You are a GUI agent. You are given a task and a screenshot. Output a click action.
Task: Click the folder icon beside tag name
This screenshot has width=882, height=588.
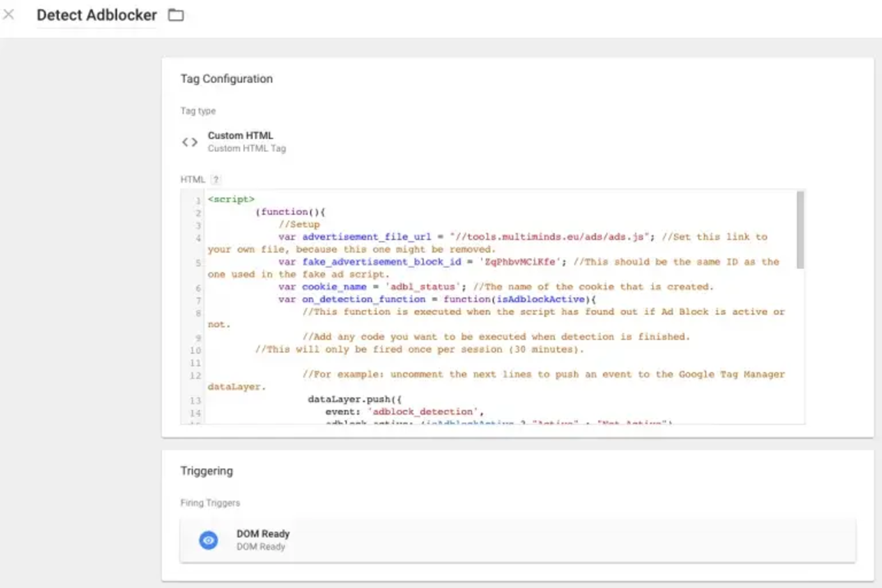[175, 15]
